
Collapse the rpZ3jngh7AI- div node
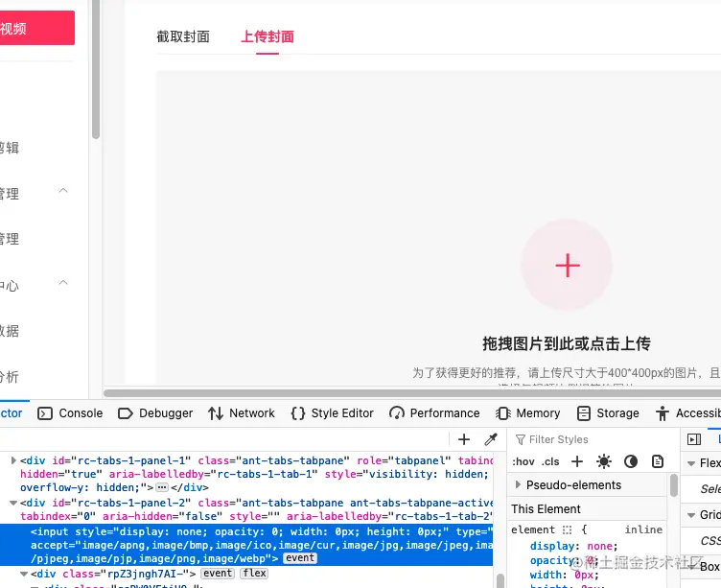(24, 574)
